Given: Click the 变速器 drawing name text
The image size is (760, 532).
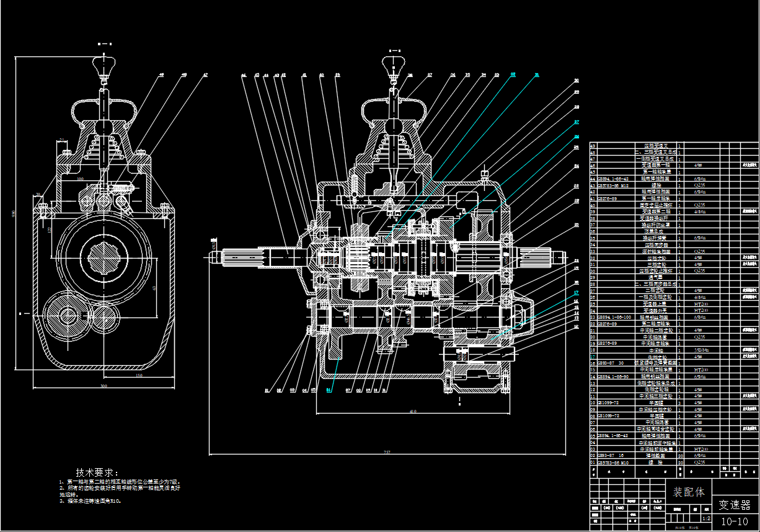Looking at the screenshot, I should point(734,505).
